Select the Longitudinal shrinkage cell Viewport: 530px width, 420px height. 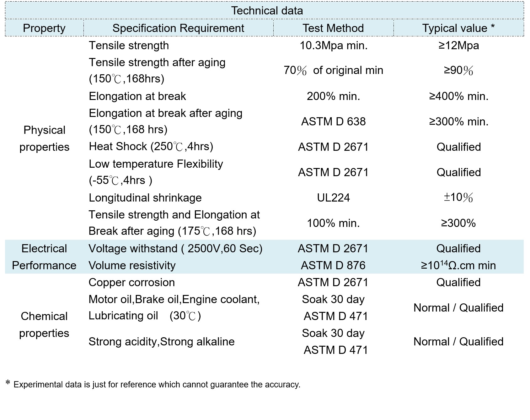pos(145,198)
